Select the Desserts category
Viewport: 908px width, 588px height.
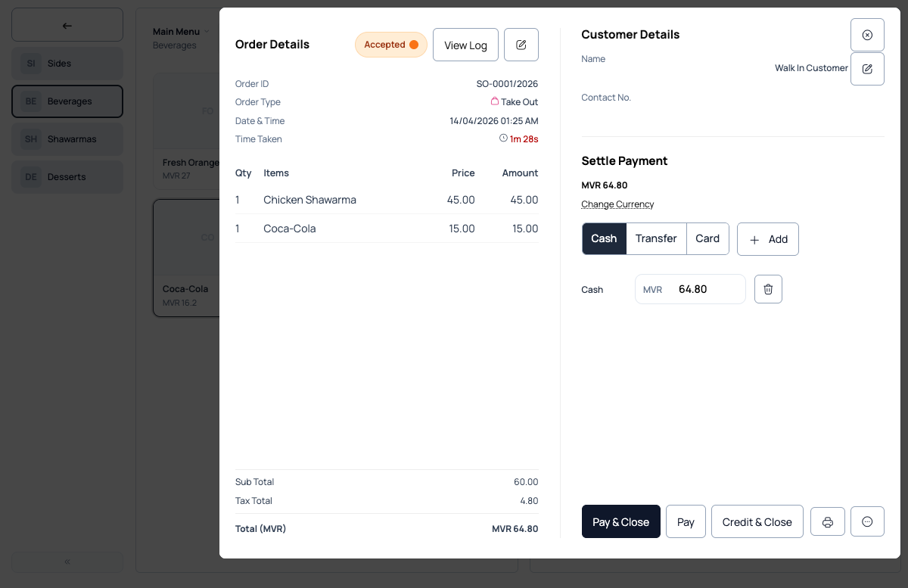[67, 177]
